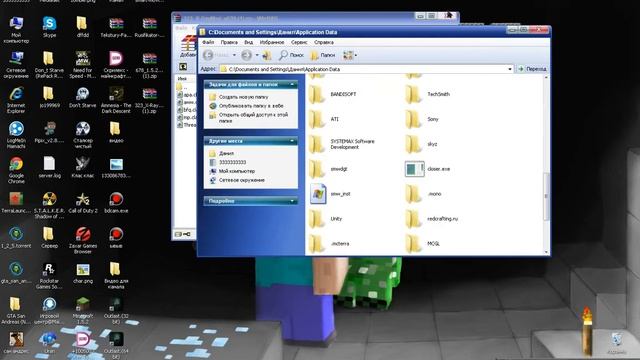Select the TechSmith folder
The width and height of the screenshot is (640, 360).
click(x=428, y=94)
